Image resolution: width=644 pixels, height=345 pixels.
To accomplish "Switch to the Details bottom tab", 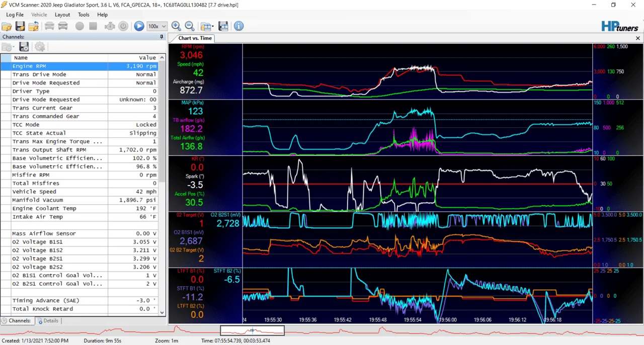I will point(48,320).
